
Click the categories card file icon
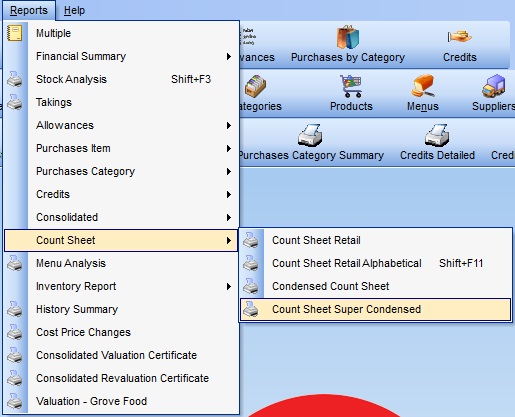[x=255, y=86]
